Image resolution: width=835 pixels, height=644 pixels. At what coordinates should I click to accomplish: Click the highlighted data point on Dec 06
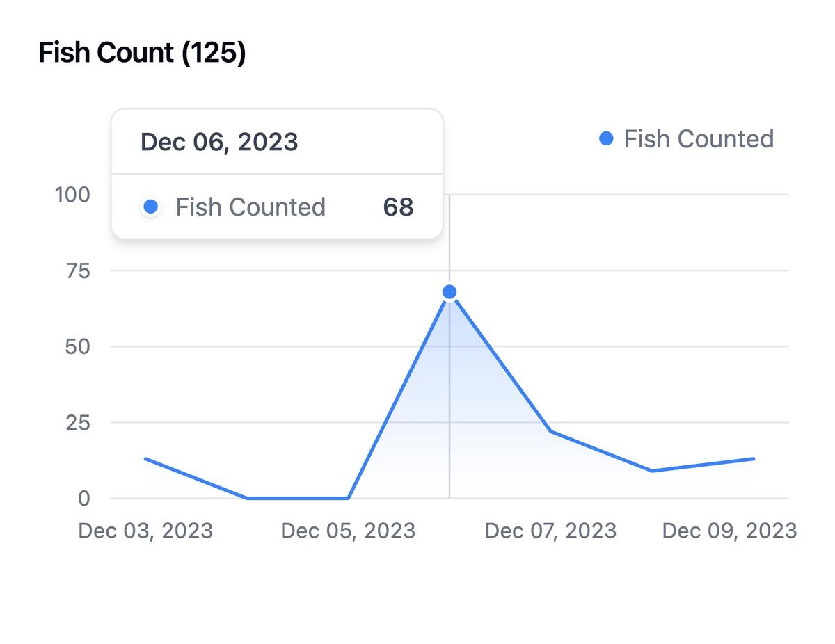pos(450,292)
